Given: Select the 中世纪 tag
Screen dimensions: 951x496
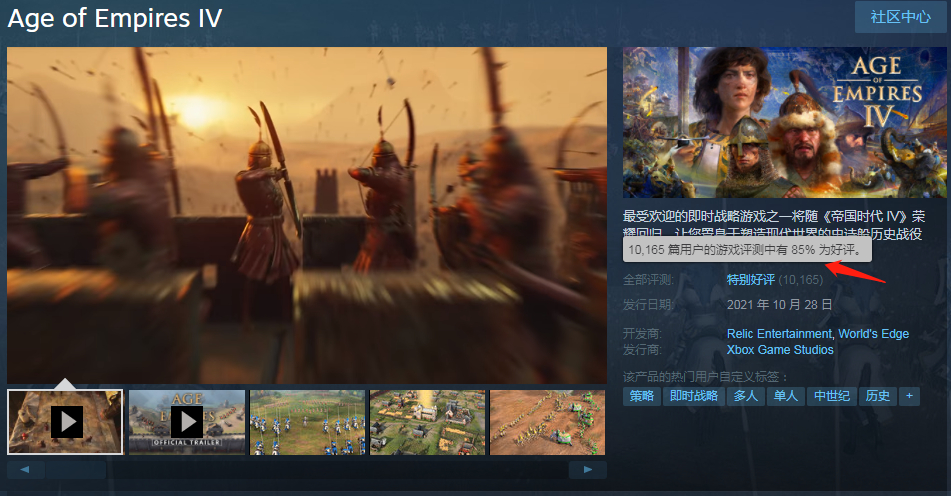Looking at the screenshot, I should [x=832, y=396].
